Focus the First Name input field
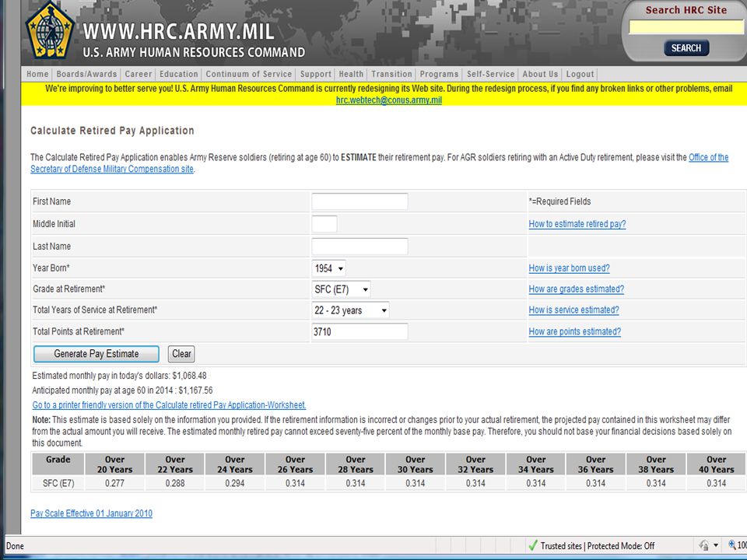Viewport: 747px width, 560px height. 359,201
